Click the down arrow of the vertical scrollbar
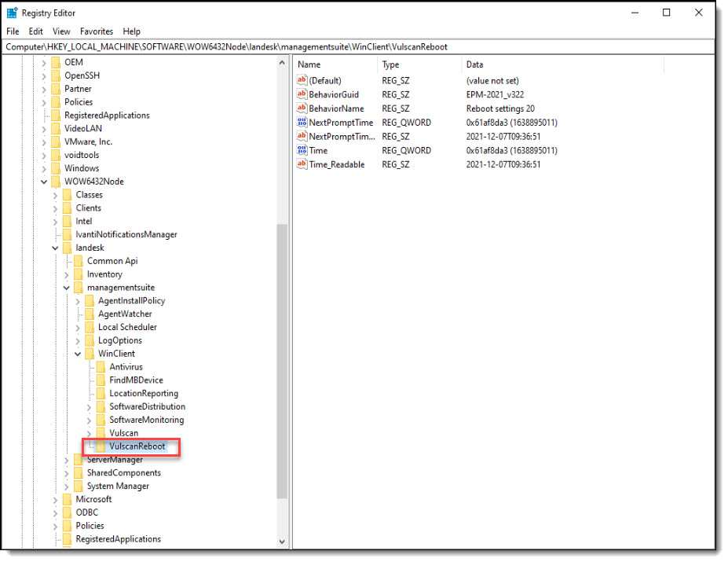The height and width of the screenshot is (562, 728). (282, 541)
